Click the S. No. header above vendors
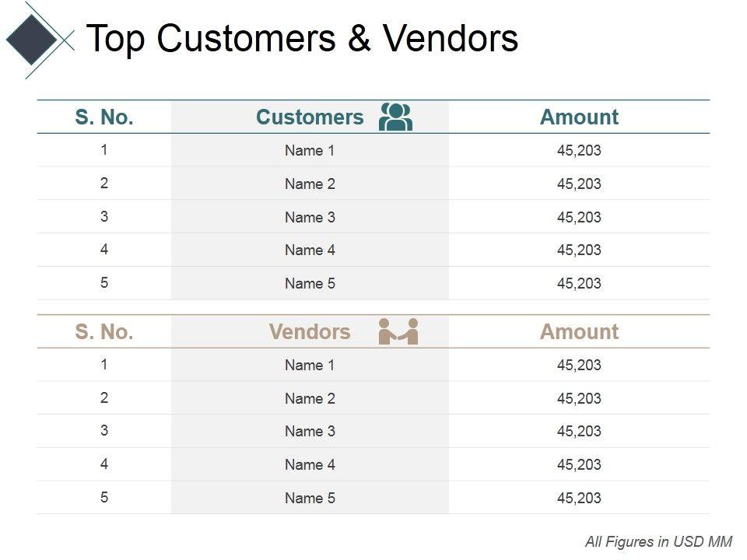The image size is (747, 560). [104, 332]
